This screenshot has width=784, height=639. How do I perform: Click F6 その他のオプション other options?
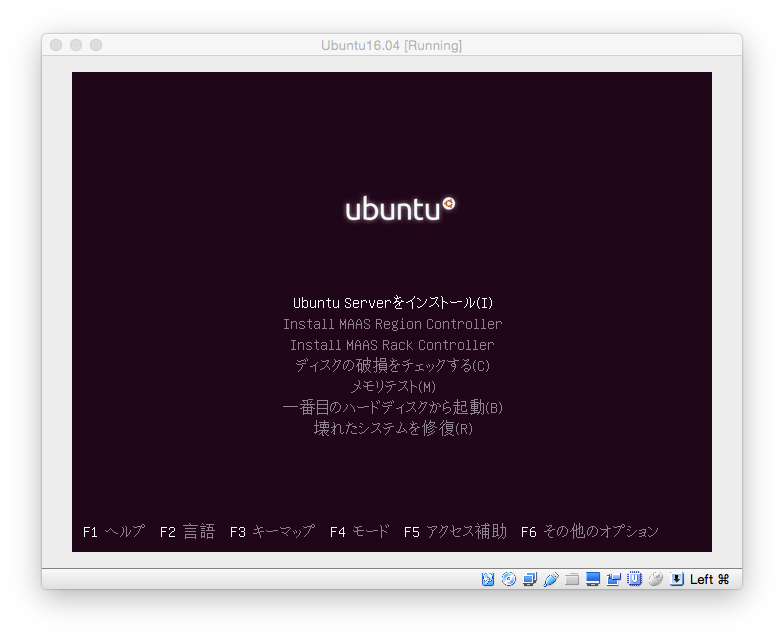[590, 531]
